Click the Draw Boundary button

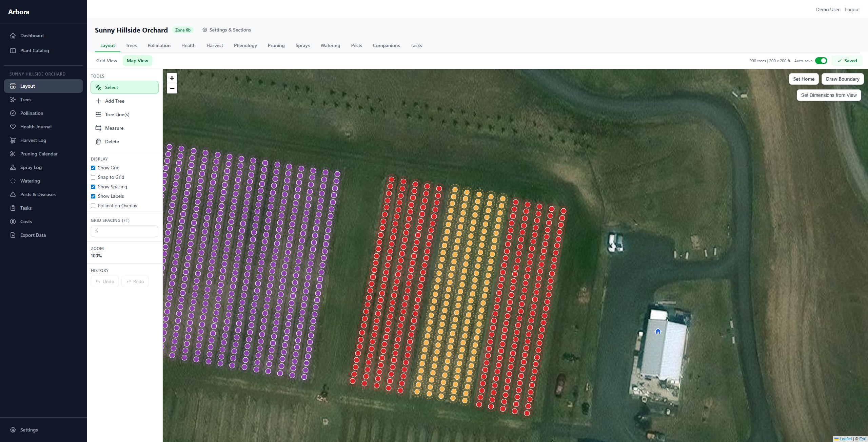843,79
